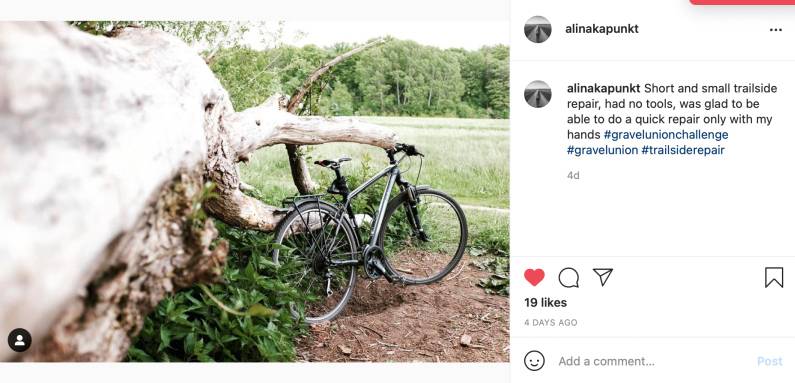Focus the Add a comment field
This screenshot has height=383, width=795.
pyautogui.click(x=652, y=361)
